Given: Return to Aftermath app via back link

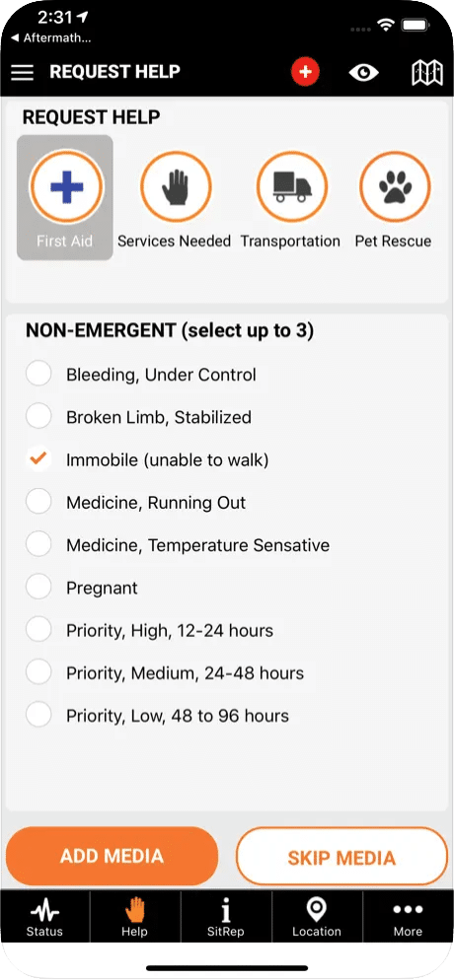Looking at the screenshot, I should (50, 38).
